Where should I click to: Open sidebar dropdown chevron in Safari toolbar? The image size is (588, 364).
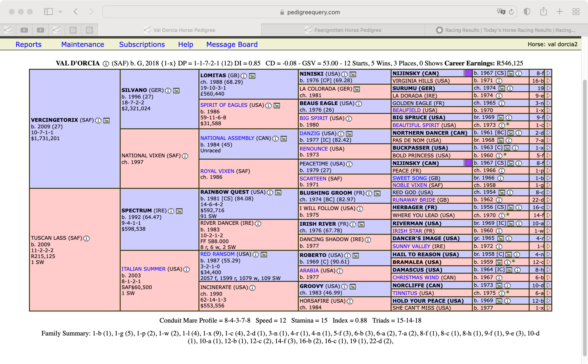coord(60,12)
